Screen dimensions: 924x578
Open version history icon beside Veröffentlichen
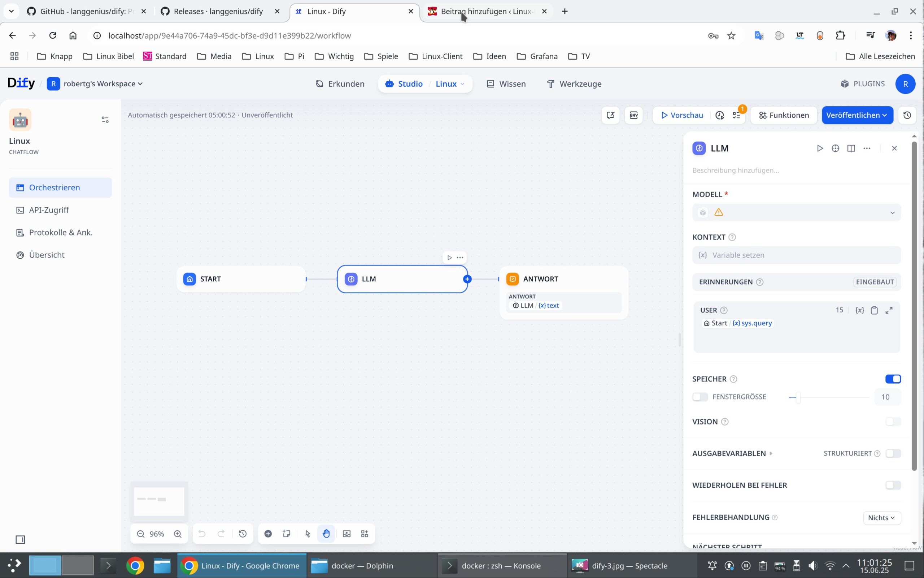tap(907, 115)
